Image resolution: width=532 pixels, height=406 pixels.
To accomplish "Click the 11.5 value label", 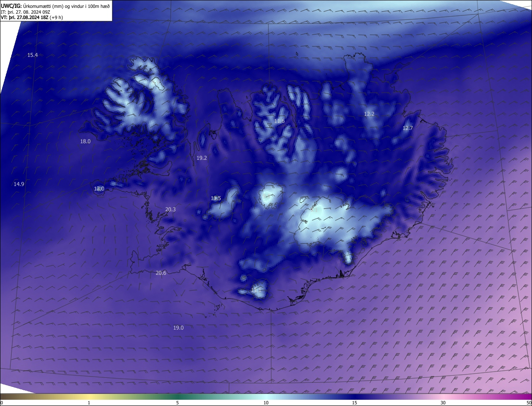I will [x=216, y=198].
